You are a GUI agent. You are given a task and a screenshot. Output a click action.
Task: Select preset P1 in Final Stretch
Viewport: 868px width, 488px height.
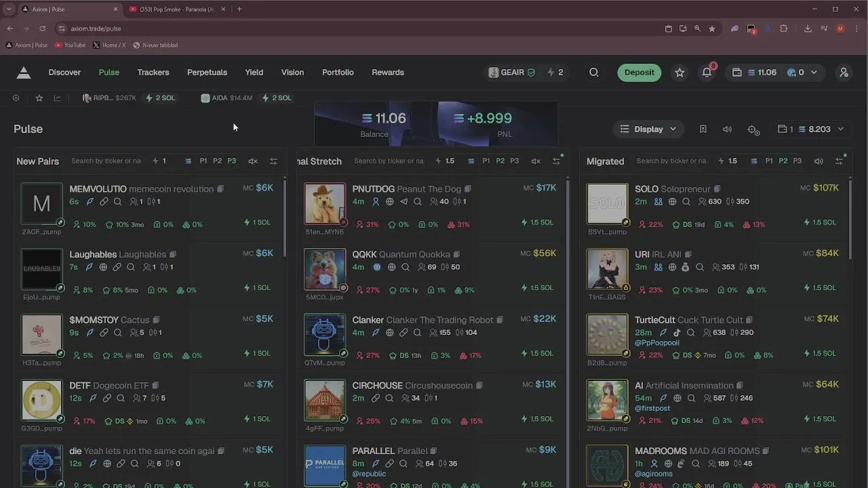(x=486, y=161)
